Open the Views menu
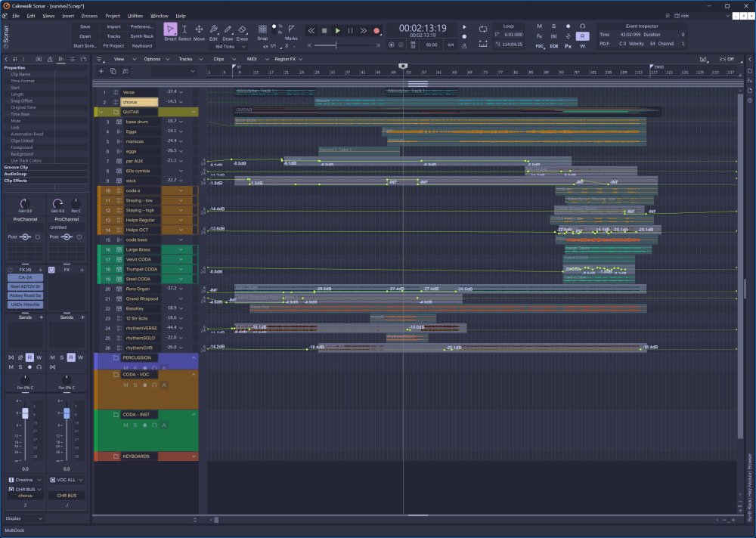 pyautogui.click(x=48, y=16)
